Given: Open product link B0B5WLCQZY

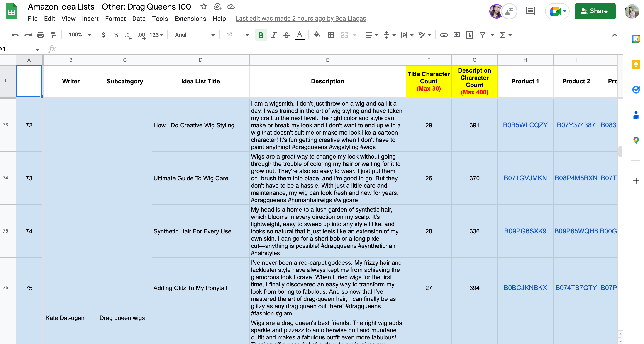Looking at the screenshot, I should coord(525,125).
